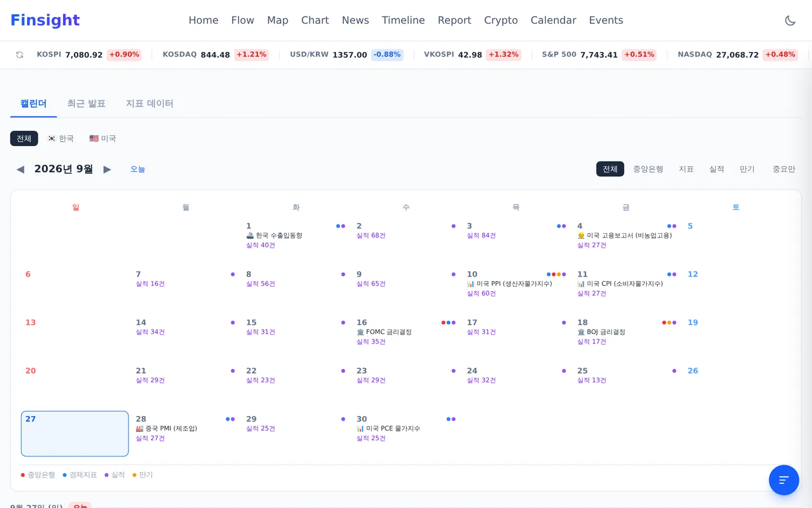Screen dimensions: 812x508
Task: Open the Calendar nav item
Action: [x=553, y=20]
